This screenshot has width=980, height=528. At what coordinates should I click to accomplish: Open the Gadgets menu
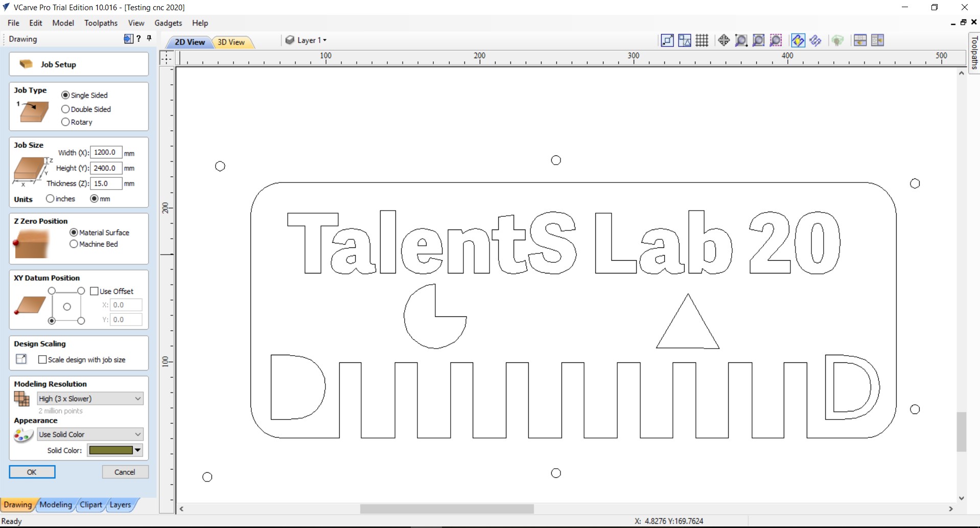pos(168,23)
